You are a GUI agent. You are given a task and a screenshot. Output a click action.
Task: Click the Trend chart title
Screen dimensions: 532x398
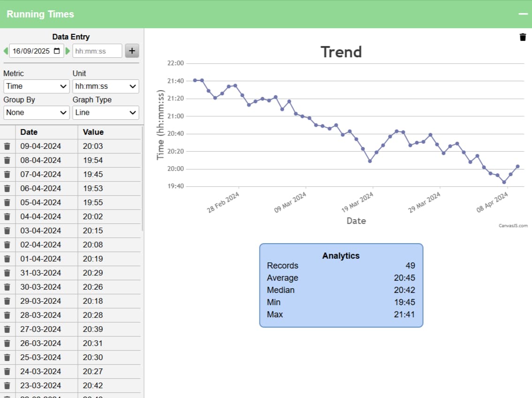tap(342, 52)
